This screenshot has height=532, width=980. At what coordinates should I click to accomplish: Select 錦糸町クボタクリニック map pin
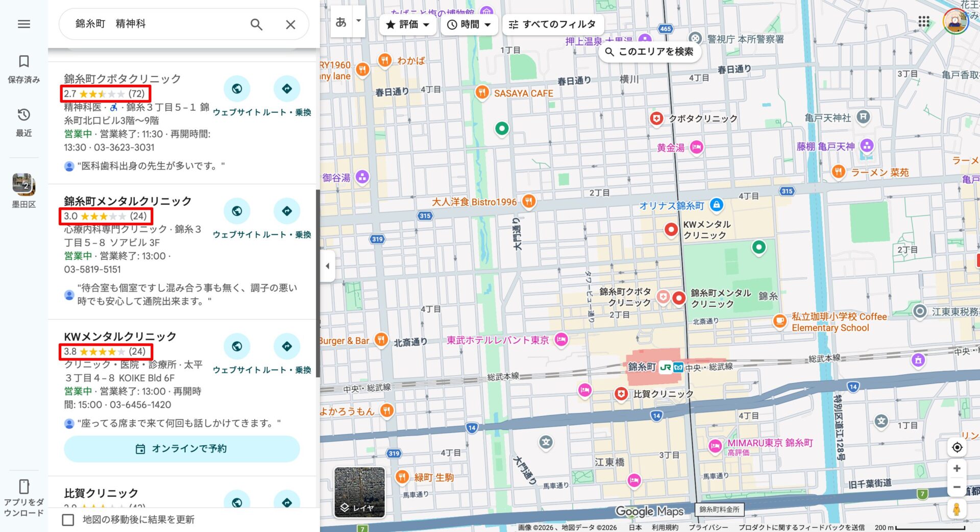(663, 297)
